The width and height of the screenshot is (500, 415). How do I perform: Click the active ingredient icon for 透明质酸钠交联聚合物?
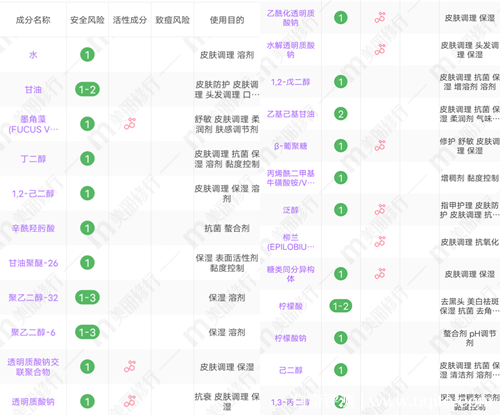coord(130,367)
